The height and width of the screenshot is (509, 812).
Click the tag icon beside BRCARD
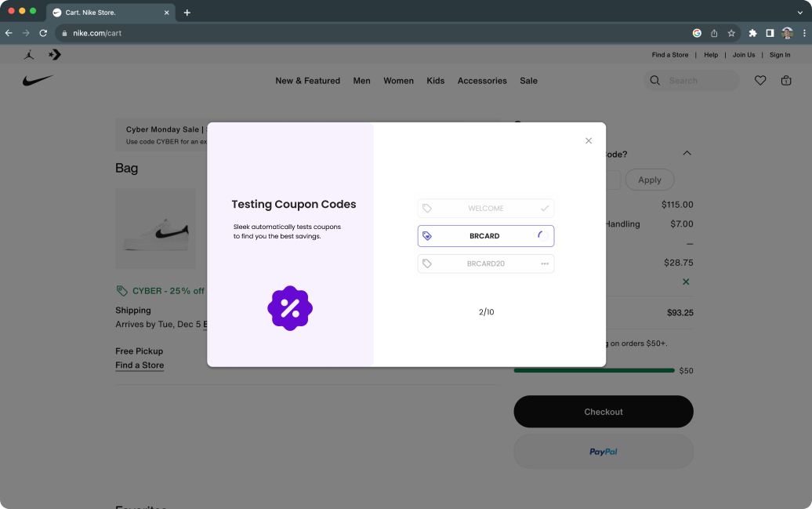(x=426, y=236)
